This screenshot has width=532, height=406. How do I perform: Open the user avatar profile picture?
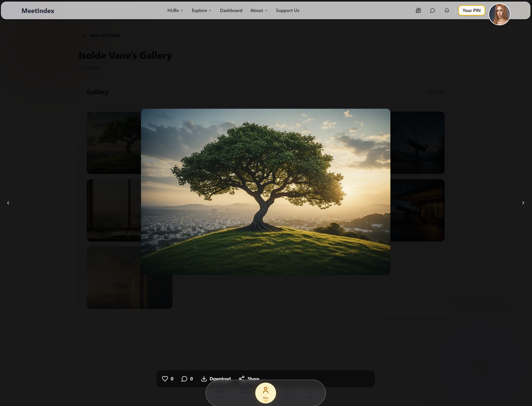pyautogui.click(x=500, y=14)
